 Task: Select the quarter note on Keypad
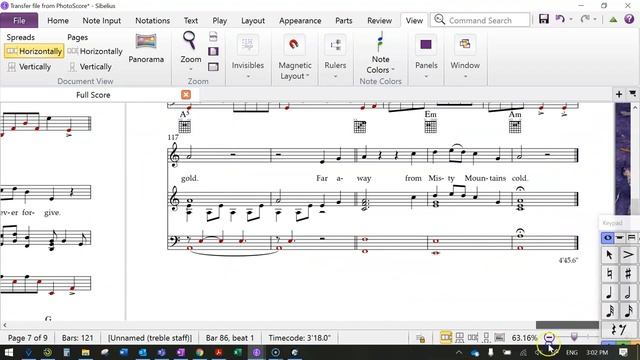609,292
